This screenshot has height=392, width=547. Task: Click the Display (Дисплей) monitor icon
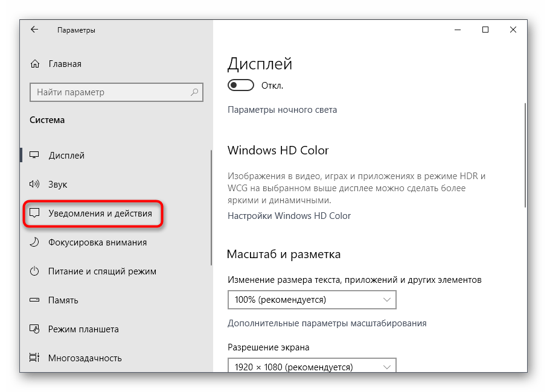34,156
